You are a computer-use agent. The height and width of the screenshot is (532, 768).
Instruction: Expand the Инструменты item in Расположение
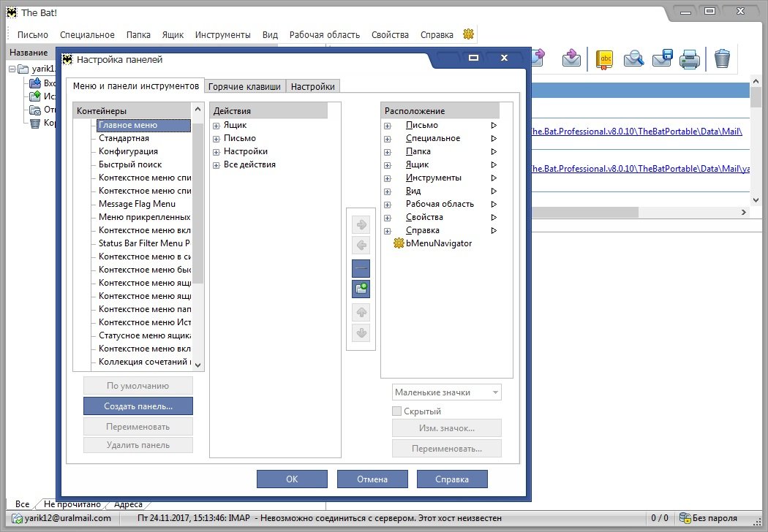(387, 178)
